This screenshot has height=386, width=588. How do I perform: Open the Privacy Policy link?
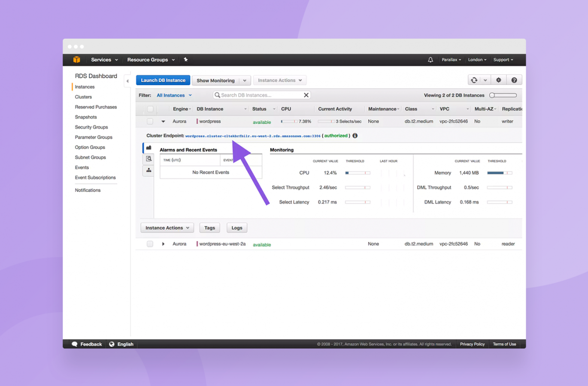point(472,344)
